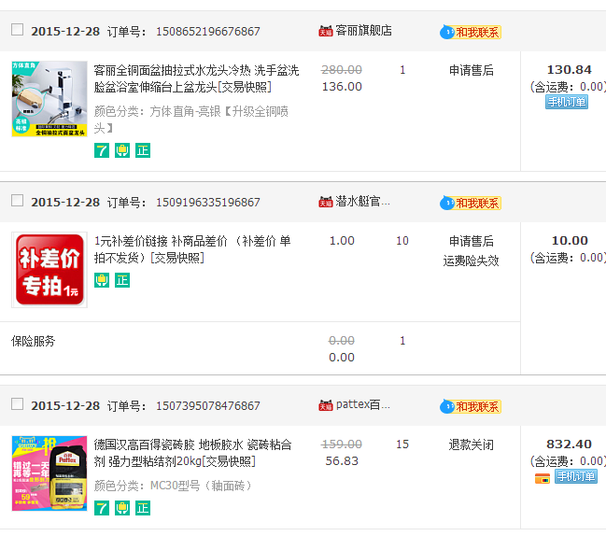Click the yellow shield icon under the faucet product

[x=122, y=150]
